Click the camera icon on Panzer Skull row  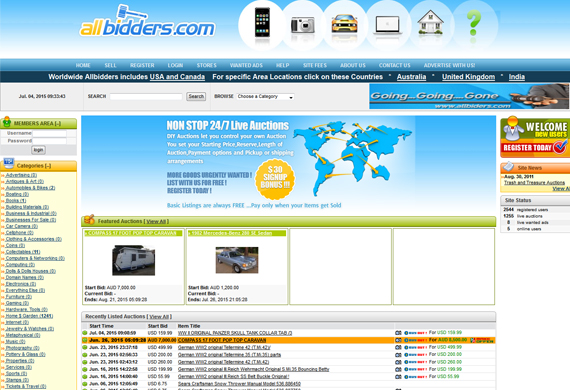tap(398, 333)
